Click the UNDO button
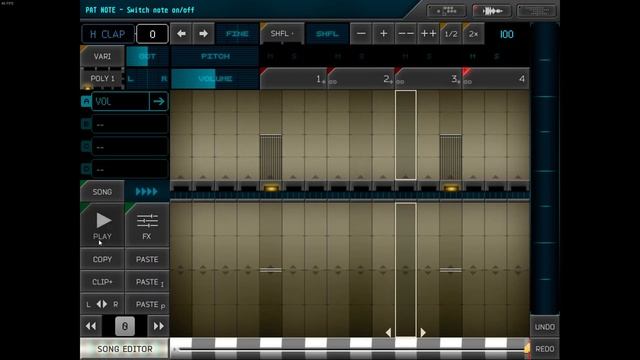 [x=544, y=327]
